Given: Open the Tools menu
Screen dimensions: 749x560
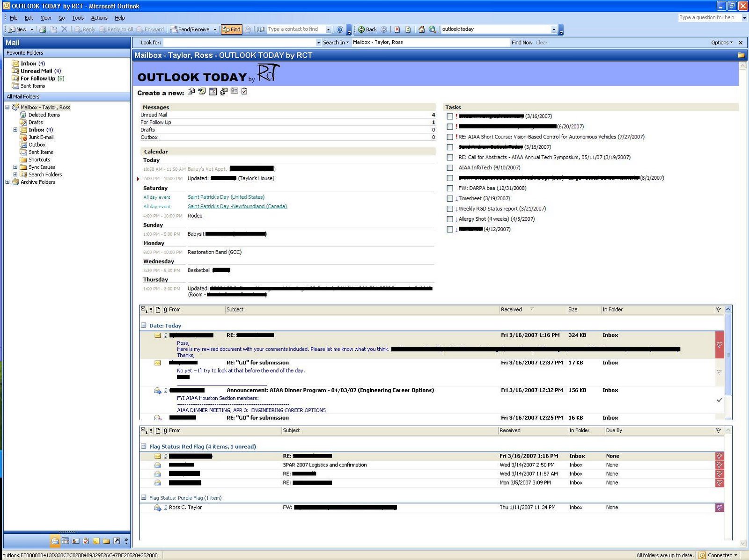Looking at the screenshot, I should (78, 18).
